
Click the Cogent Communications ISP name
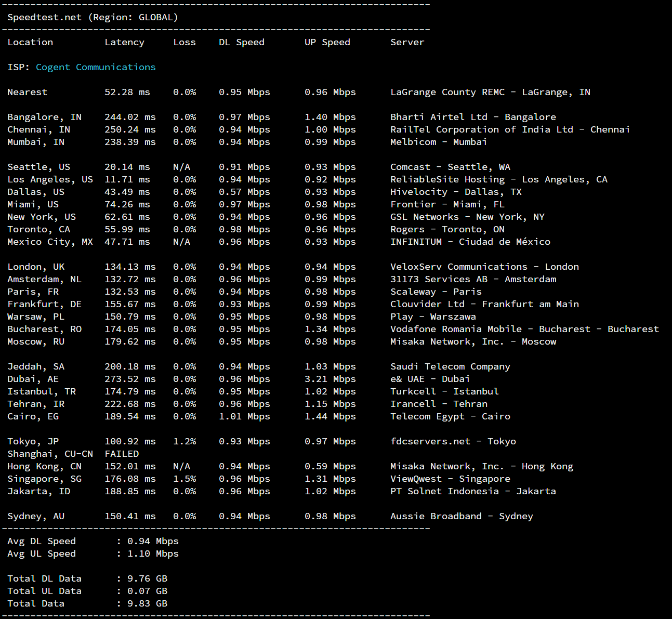(96, 67)
